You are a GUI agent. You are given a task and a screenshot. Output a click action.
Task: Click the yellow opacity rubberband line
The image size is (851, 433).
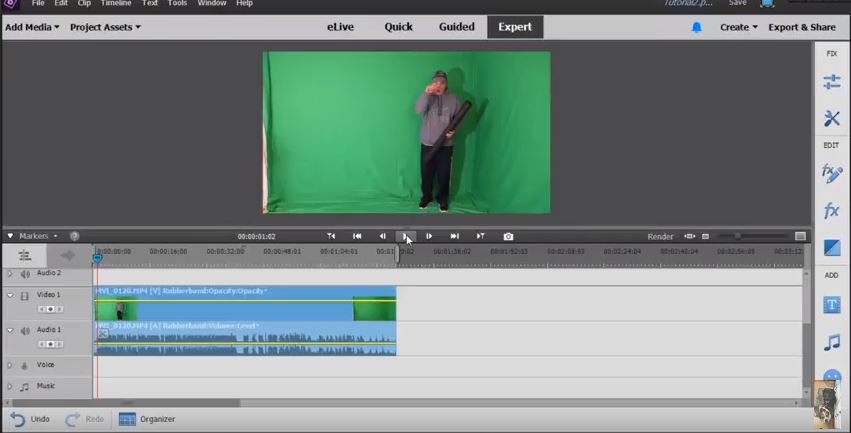tap(245, 300)
